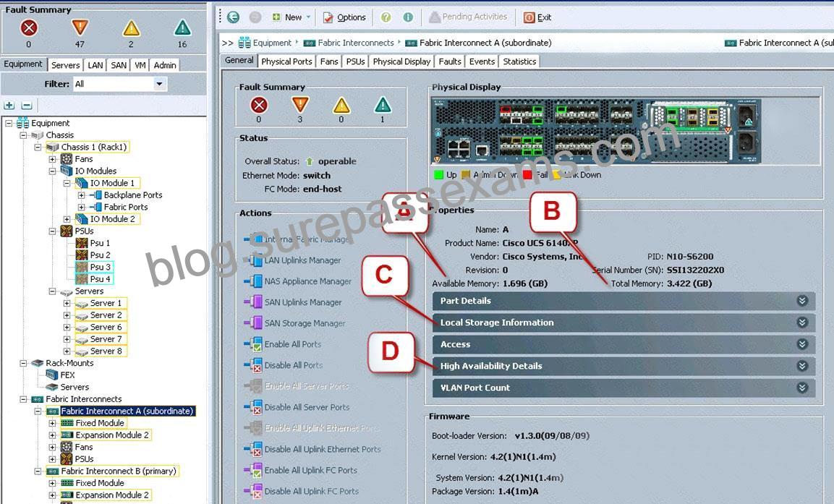This screenshot has height=504, width=834.
Task: Click the fabric interconnect physical display image
Action: coord(596,131)
